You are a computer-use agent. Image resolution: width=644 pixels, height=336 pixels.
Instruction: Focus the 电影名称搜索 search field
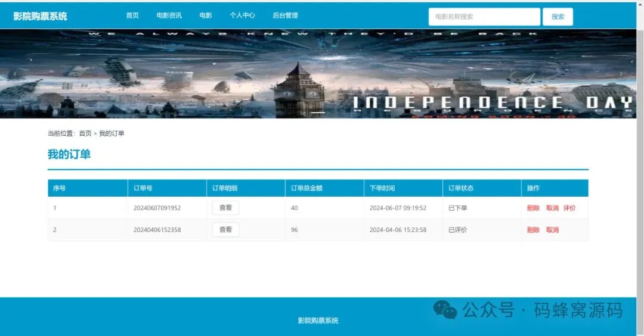tap(484, 17)
